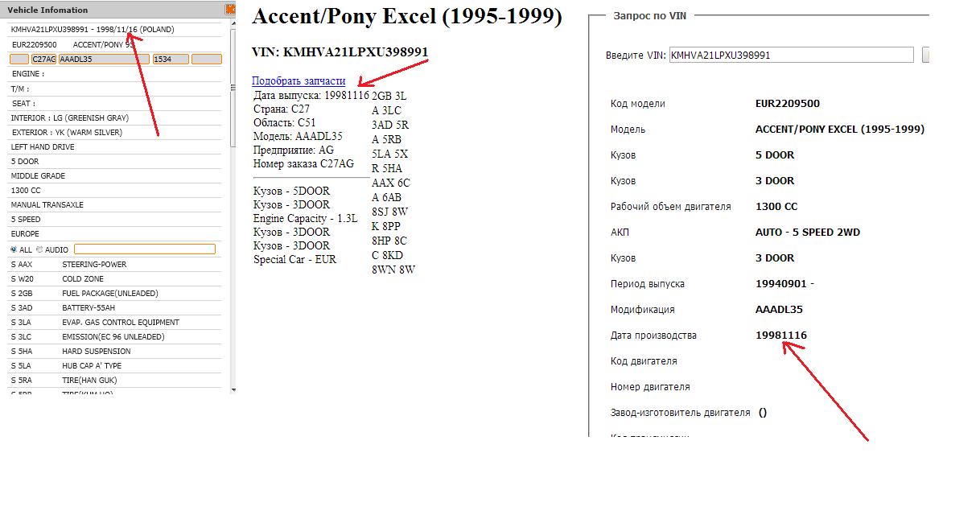This screenshot has height=523, width=980.
Task: Click the Номер двигателя label
Action: point(650,387)
